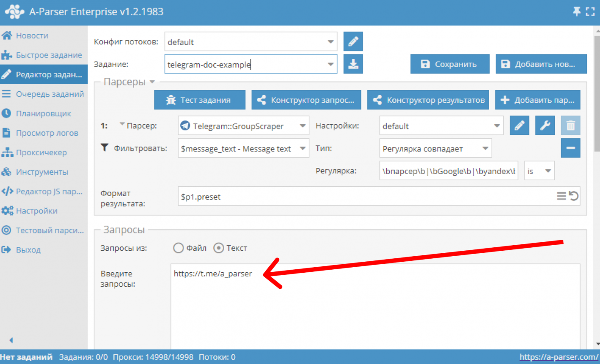
Task: Open Конструктор результатов button
Action: point(428,100)
